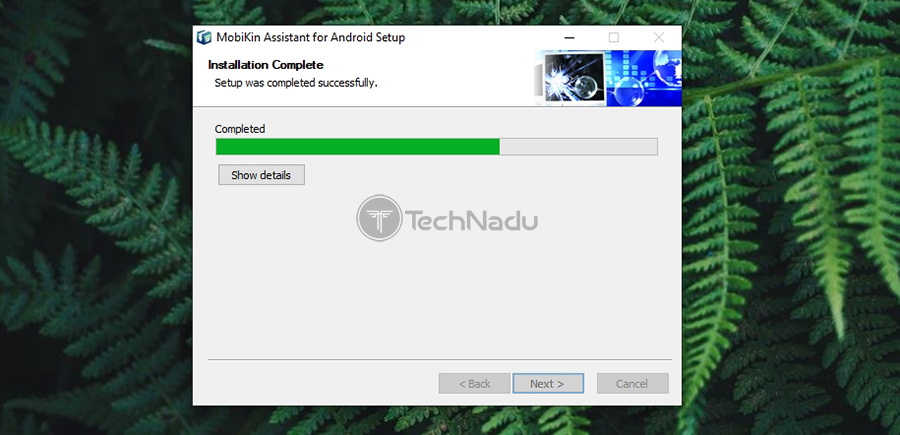900x435 pixels.
Task: Click the MobiKin app icon in title bar
Action: [x=204, y=38]
